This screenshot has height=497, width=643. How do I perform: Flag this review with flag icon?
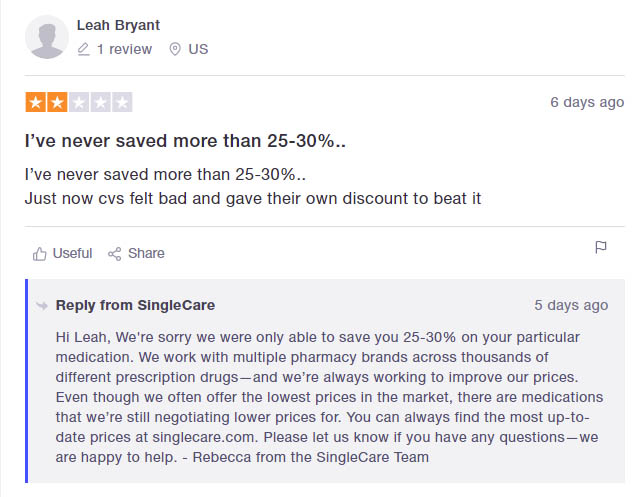pyautogui.click(x=601, y=247)
